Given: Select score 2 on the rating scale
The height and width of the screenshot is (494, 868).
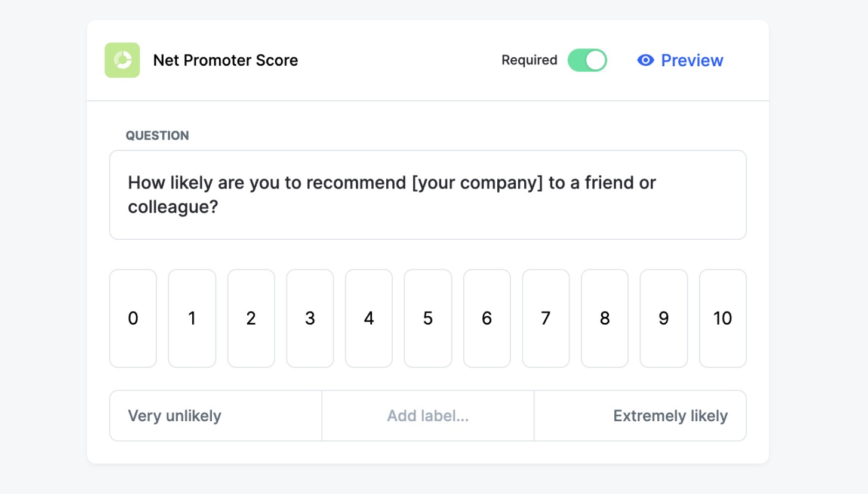Looking at the screenshot, I should pos(251,318).
